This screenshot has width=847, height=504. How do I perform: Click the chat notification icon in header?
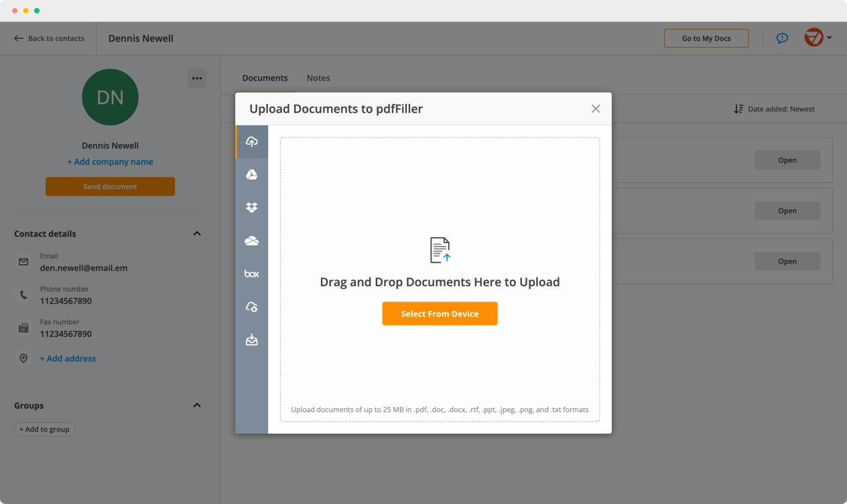click(x=782, y=38)
